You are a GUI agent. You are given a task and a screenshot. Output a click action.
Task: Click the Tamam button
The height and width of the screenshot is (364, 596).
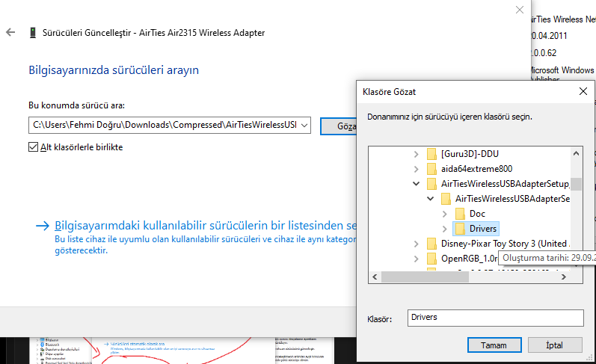pyautogui.click(x=494, y=345)
